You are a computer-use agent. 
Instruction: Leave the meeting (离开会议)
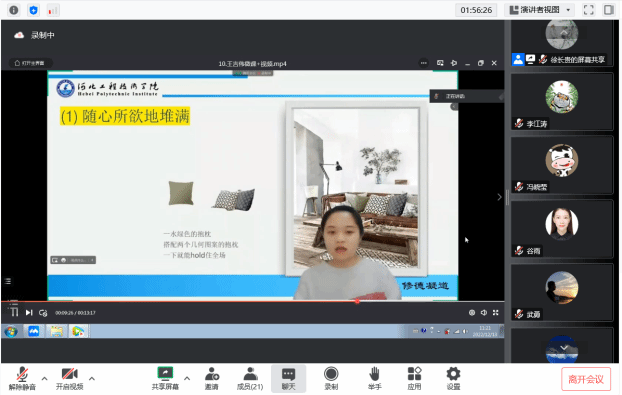[x=586, y=380]
